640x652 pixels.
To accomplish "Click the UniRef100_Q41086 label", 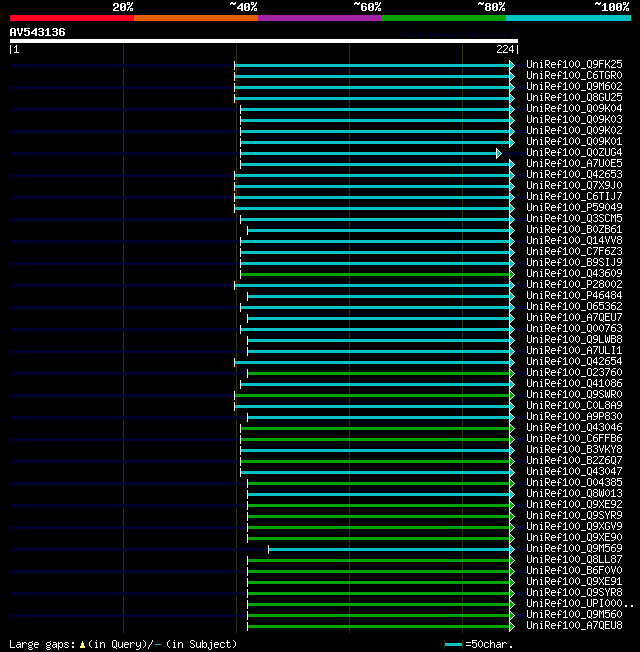I will (574, 383).
